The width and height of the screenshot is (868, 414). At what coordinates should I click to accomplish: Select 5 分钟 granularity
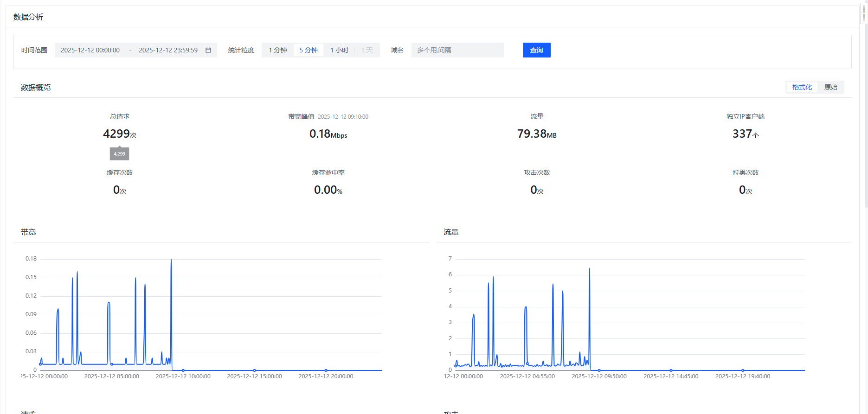pyautogui.click(x=309, y=50)
